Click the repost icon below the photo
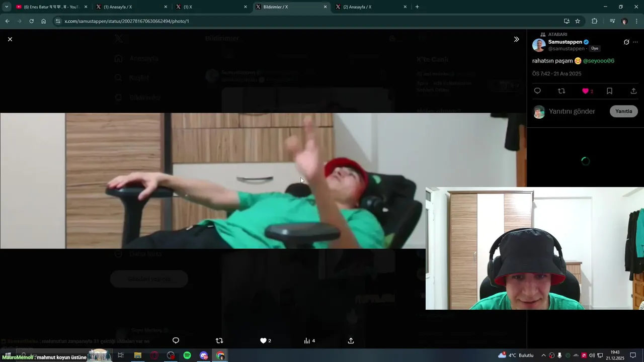 [x=219, y=340]
